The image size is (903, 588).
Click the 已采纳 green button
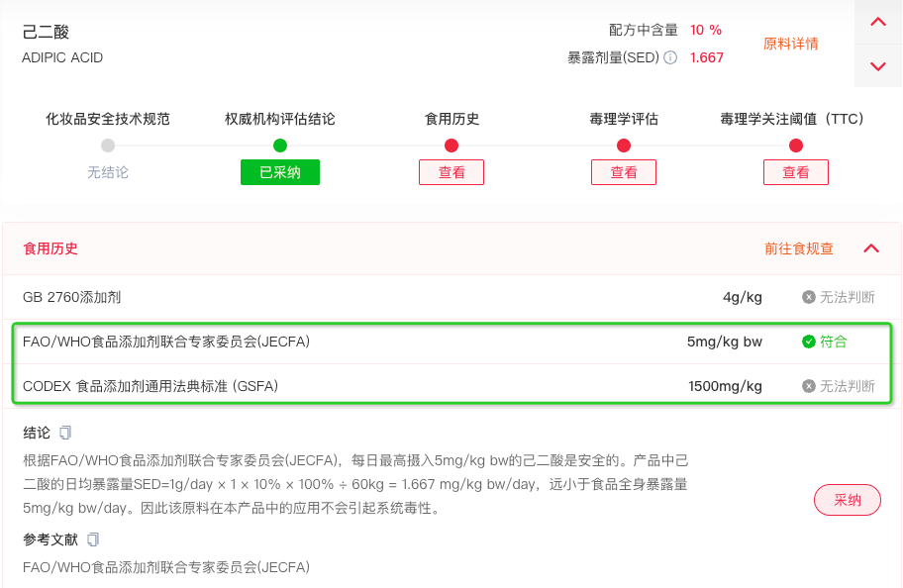(279, 172)
